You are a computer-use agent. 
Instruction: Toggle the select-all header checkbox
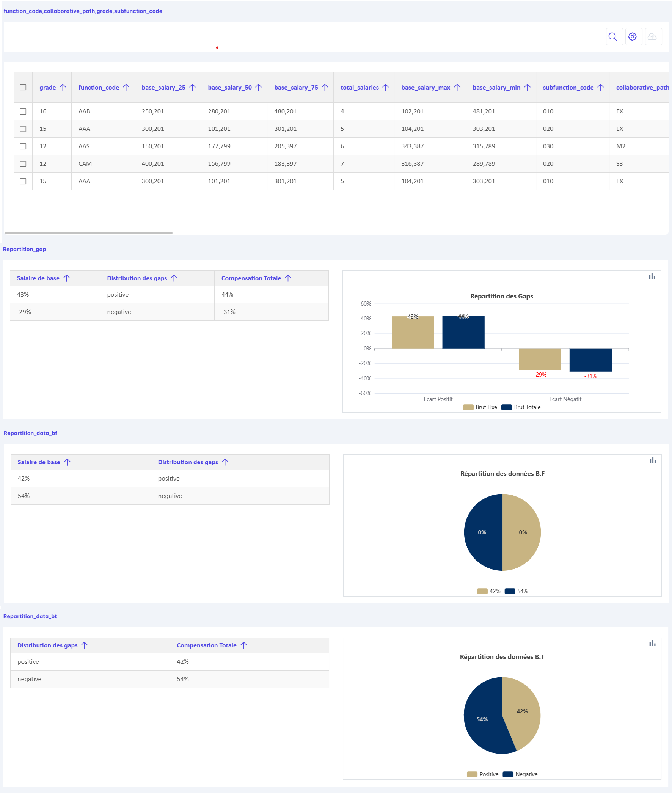click(23, 87)
